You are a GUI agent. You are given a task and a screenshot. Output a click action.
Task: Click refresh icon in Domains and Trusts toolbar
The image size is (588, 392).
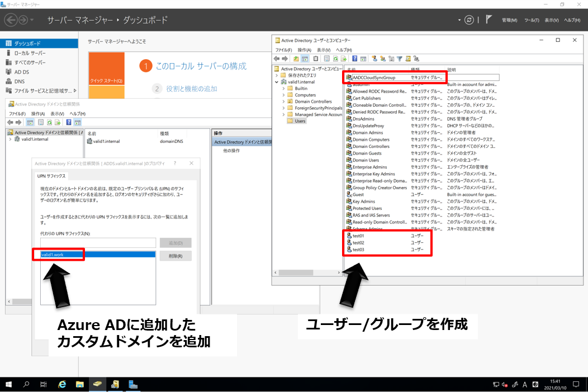pos(49,122)
